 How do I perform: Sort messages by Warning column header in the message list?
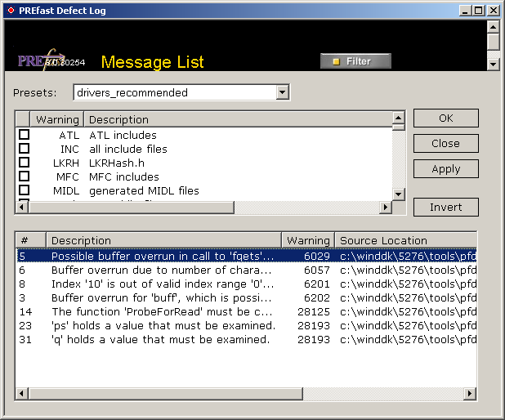coord(308,240)
